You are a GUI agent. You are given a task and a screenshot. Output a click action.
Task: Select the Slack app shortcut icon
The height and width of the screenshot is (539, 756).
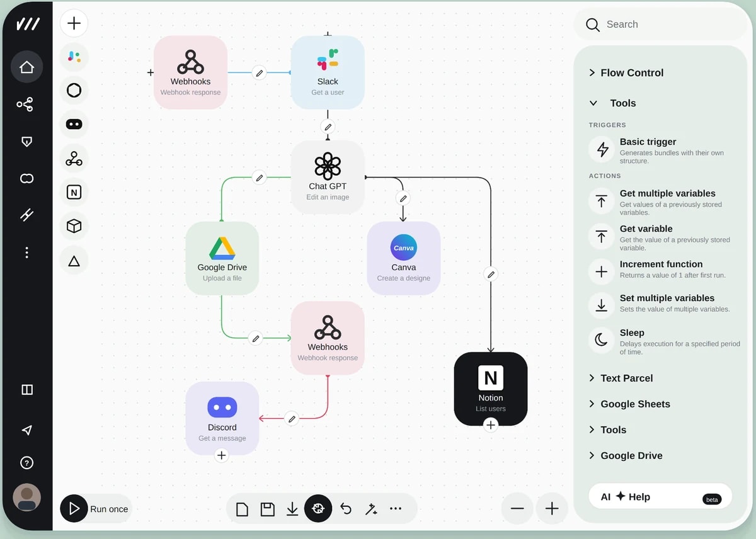coord(74,57)
